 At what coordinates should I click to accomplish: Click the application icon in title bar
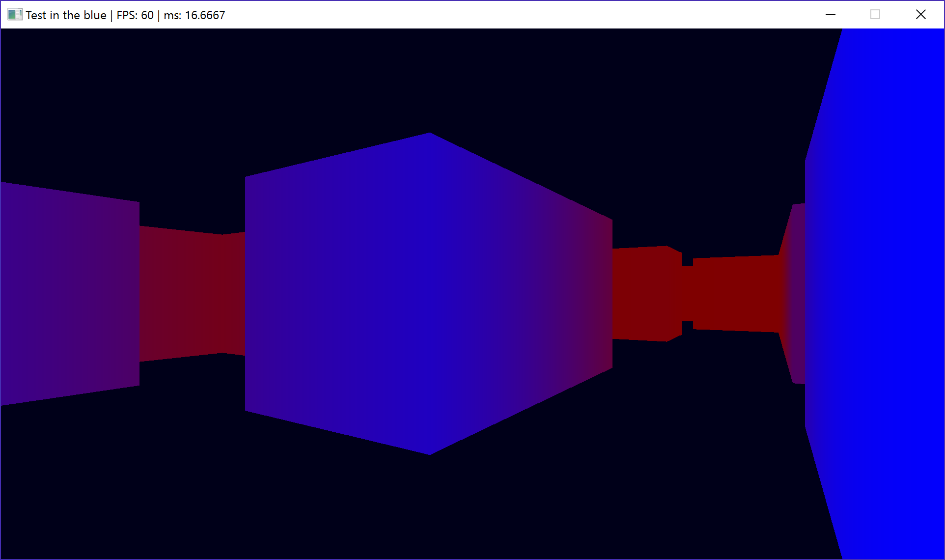(x=15, y=15)
